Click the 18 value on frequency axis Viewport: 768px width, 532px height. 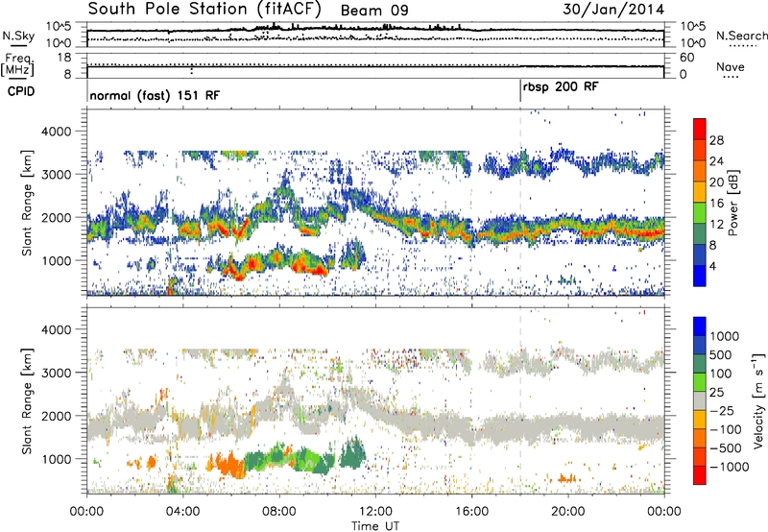(x=64, y=58)
